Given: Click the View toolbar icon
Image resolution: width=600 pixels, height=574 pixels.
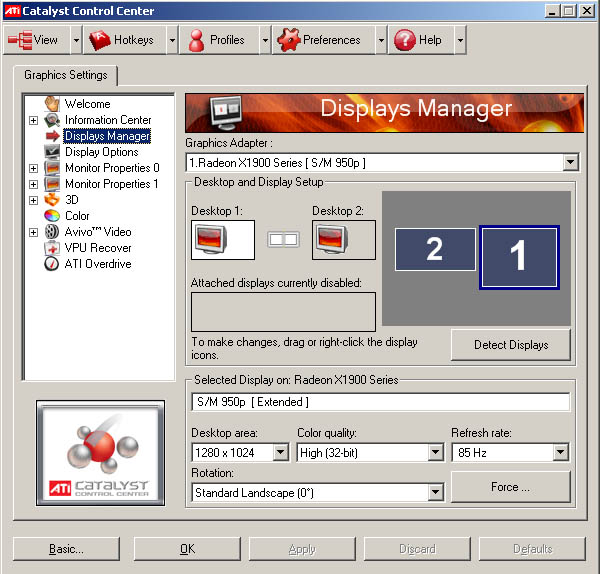Looking at the screenshot, I should [x=20, y=40].
